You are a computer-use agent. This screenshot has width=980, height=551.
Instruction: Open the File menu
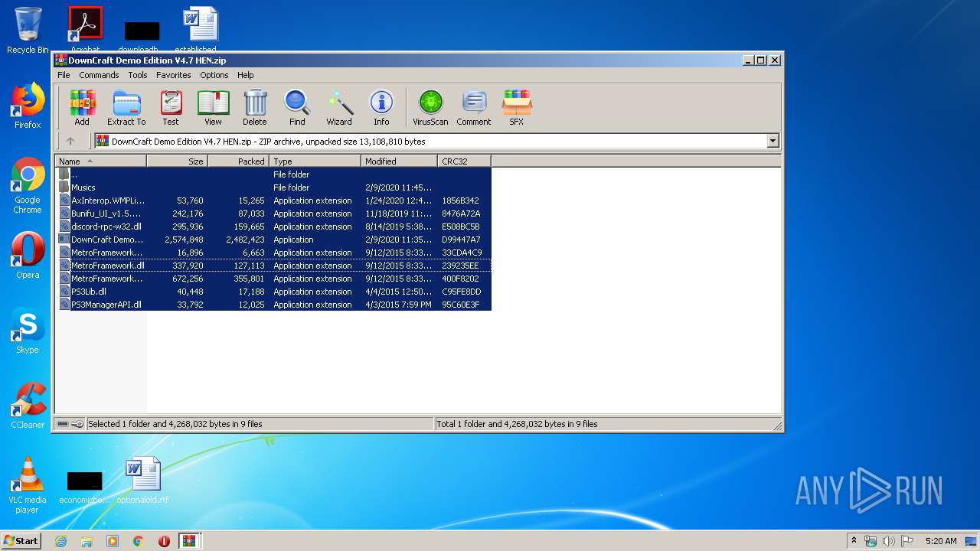pos(64,75)
